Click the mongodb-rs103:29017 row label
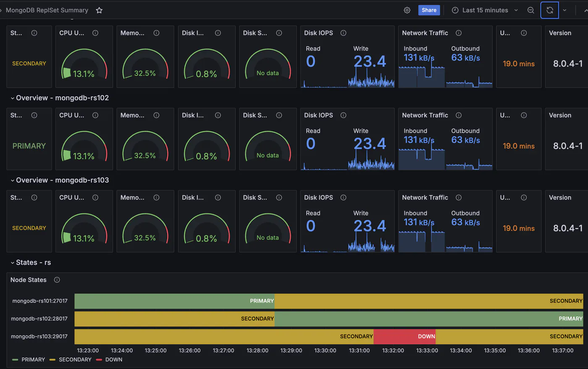Viewport: 588px width, 369px height. point(39,336)
